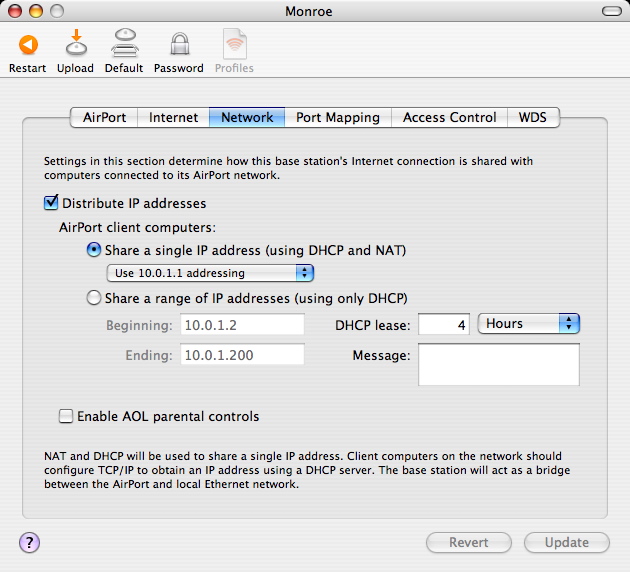Click the Profiles toolbar icon
Screen dimensions: 630x572
(235, 43)
